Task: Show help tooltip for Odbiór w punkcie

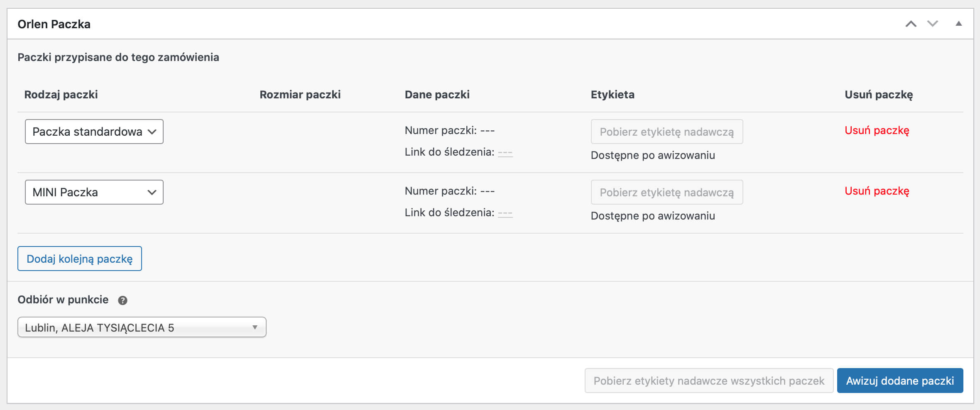Action: tap(122, 300)
